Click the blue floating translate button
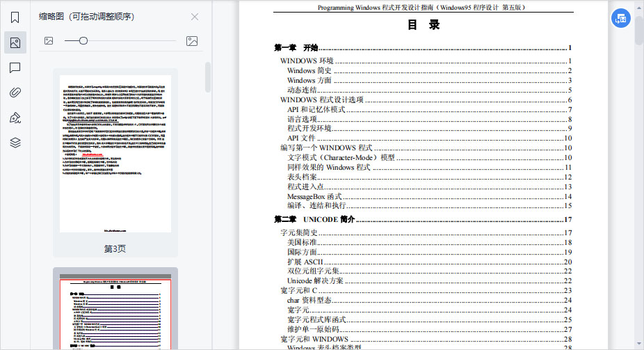Image resolution: width=644 pixels, height=350 pixels. coord(621,19)
